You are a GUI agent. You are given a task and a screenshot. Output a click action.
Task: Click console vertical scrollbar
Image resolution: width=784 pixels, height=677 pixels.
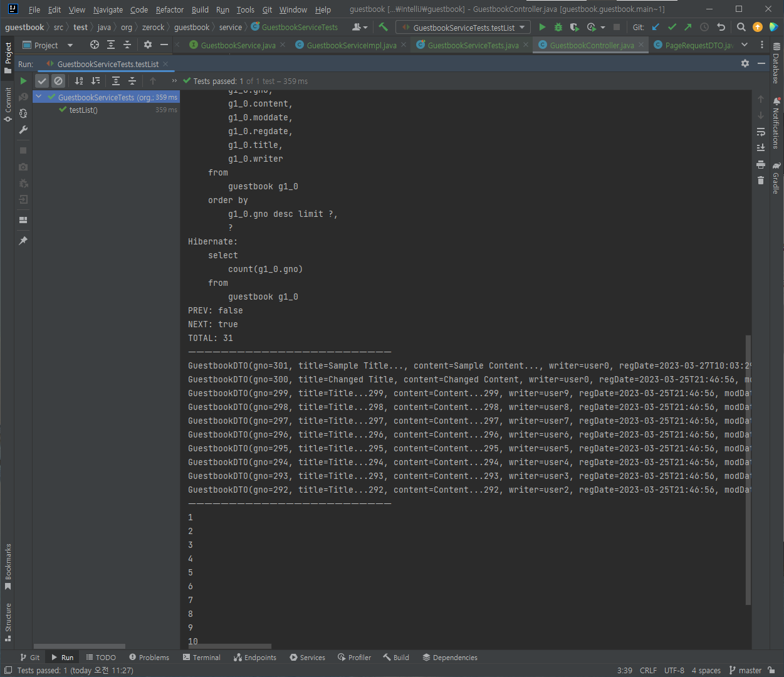point(748,470)
